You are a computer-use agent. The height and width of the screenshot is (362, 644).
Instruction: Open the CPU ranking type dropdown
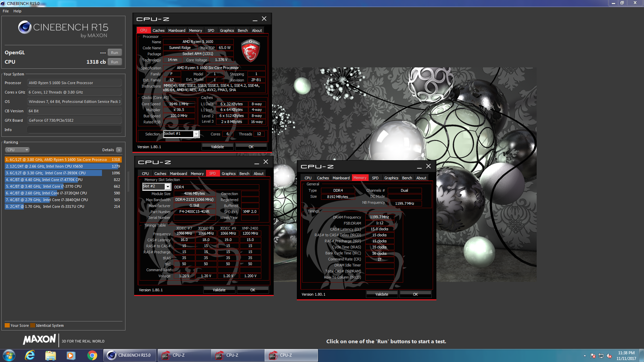(17, 150)
